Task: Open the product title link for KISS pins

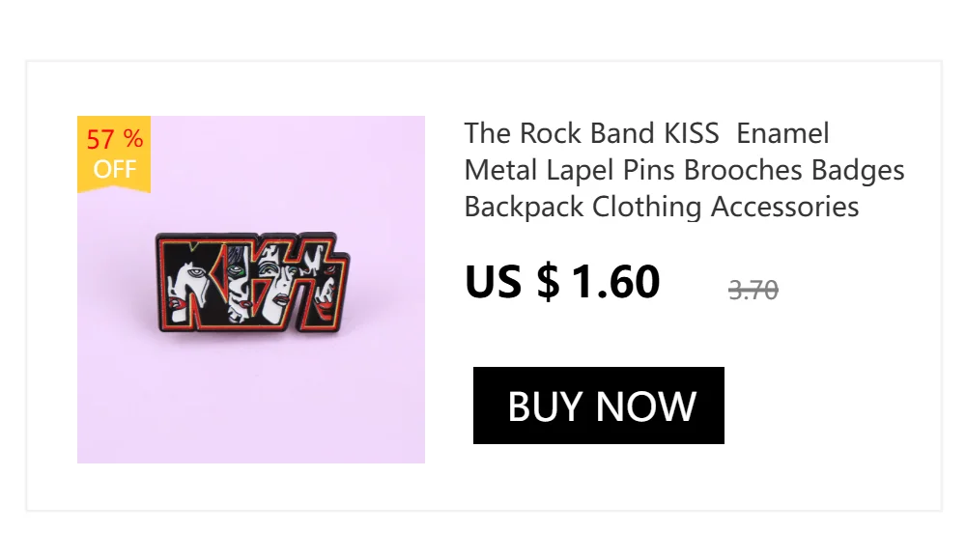Action: [x=684, y=170]
